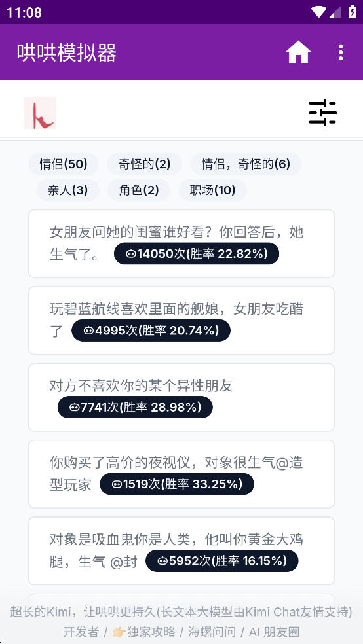Open the 独家攻略 footer link
This screenshot has width=363, height=644.
(x=143, y=632)
